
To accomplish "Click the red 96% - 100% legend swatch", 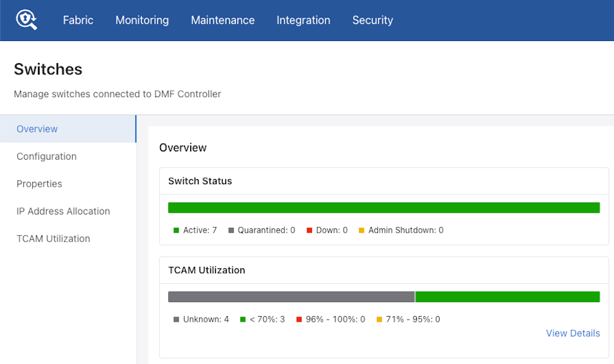I will (299, 319).
